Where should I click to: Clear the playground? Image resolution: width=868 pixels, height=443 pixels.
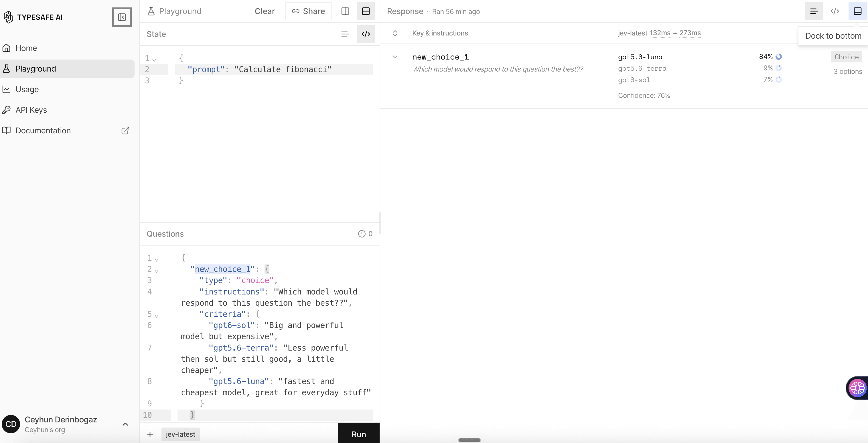click(265, 11)
